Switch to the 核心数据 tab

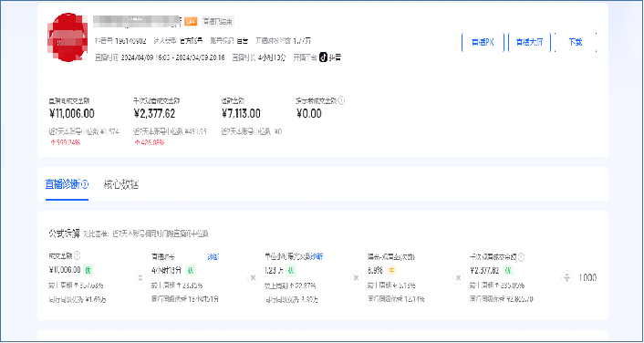pyautogui.click(x=121, y=185)
